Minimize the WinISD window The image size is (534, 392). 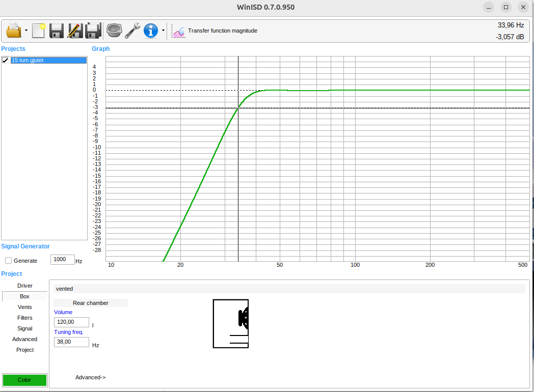488,7
